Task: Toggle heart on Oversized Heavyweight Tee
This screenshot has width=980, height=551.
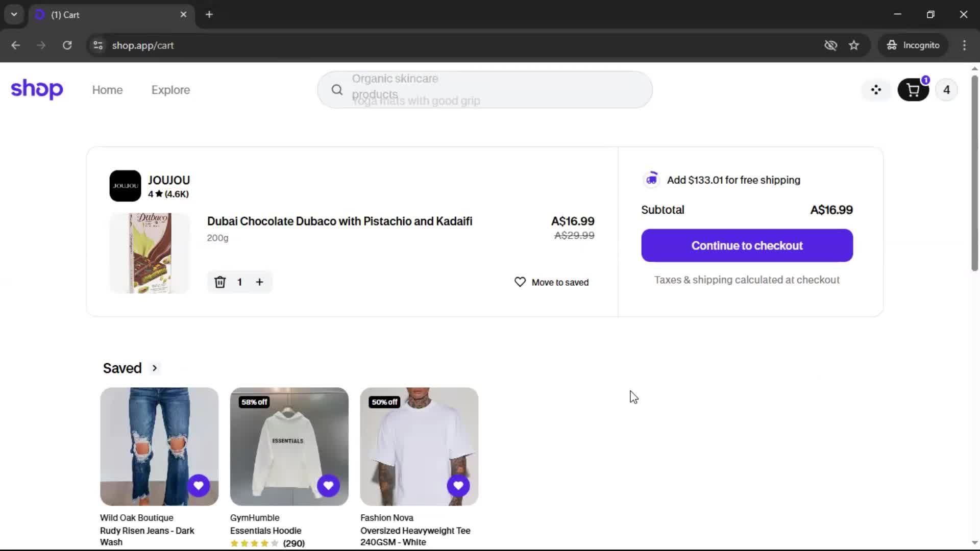Action: coord(458,485)
